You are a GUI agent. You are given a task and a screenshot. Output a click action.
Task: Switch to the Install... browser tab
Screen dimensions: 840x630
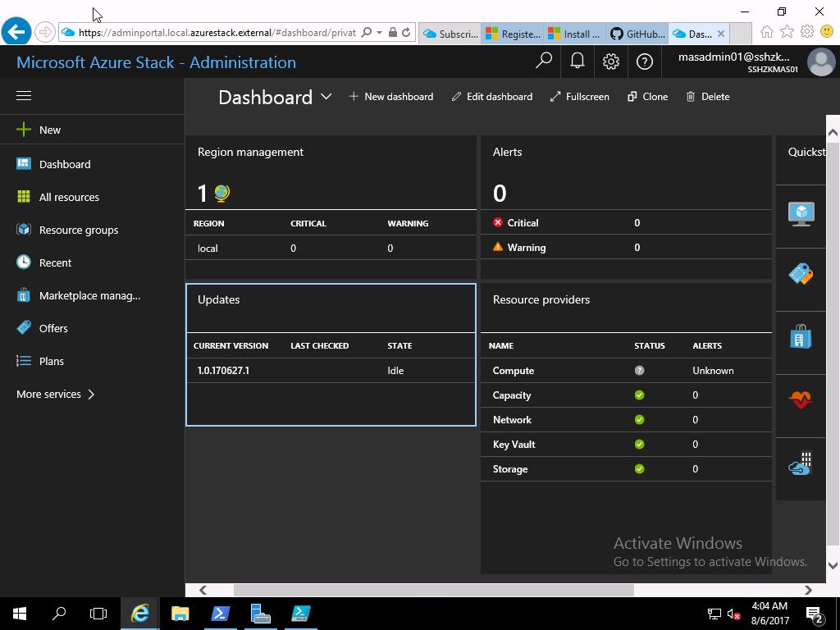tap(575, 34)
